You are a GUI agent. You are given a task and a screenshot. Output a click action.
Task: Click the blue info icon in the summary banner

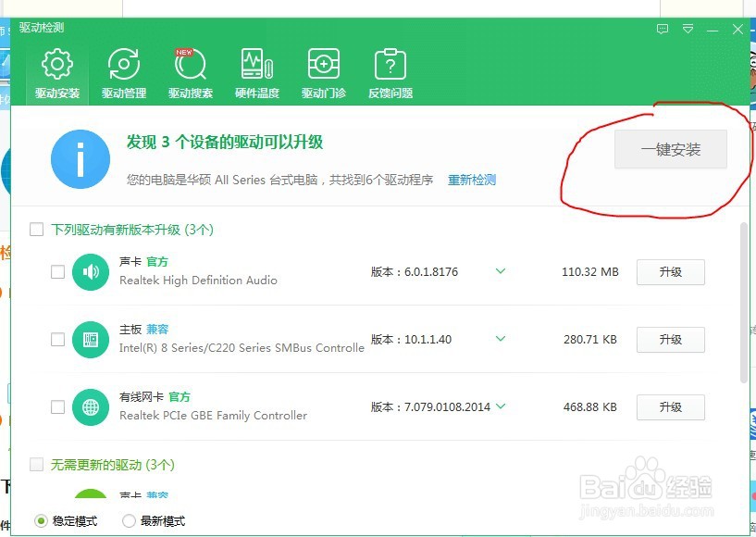point(81,158)
